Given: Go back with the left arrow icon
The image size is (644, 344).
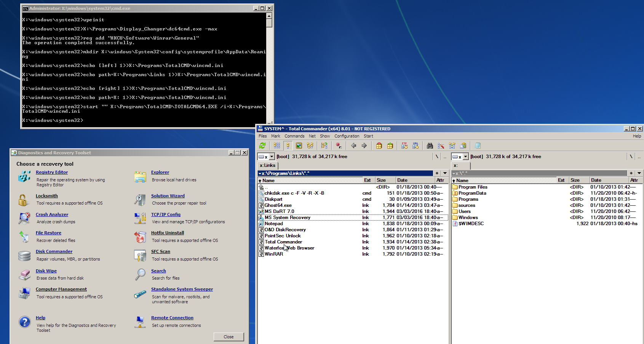Looking at the screenshot, I should click(353, 146).
